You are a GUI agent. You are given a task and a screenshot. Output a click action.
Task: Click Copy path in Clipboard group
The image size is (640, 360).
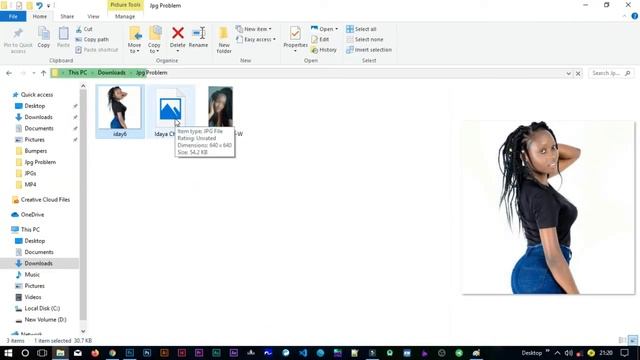click(x=92, y=40)
